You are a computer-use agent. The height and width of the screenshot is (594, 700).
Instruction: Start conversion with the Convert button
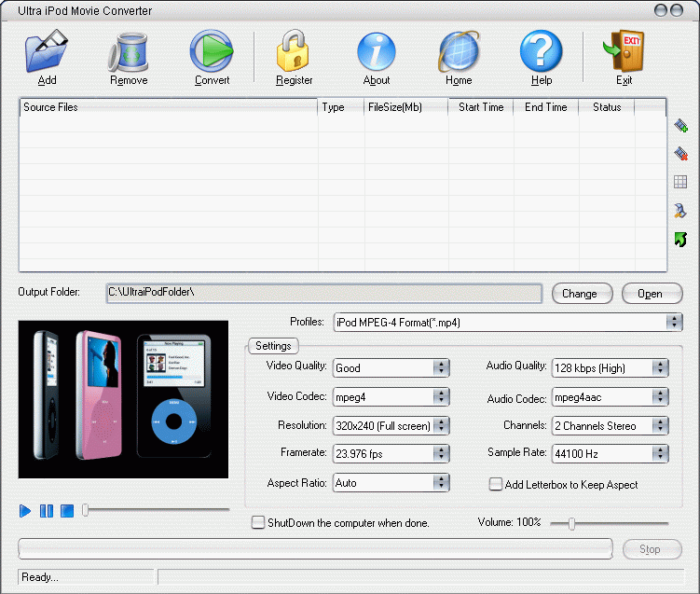[x=212, y=53]
